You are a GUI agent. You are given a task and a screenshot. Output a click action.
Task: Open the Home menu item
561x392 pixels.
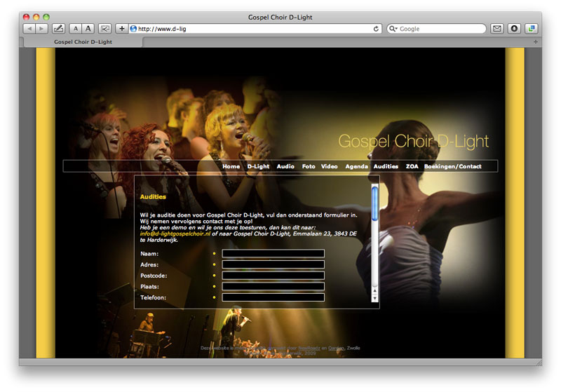231,166
